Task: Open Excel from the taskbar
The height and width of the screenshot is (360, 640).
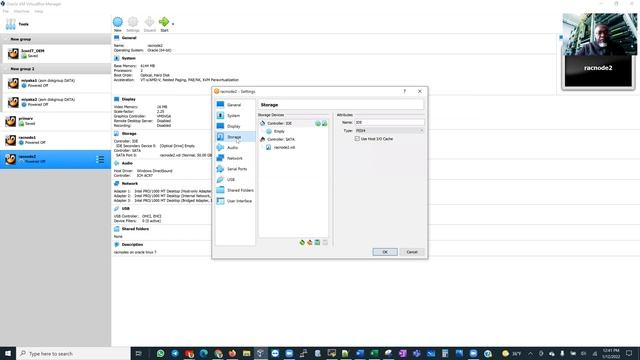Action: coord(374,353)
